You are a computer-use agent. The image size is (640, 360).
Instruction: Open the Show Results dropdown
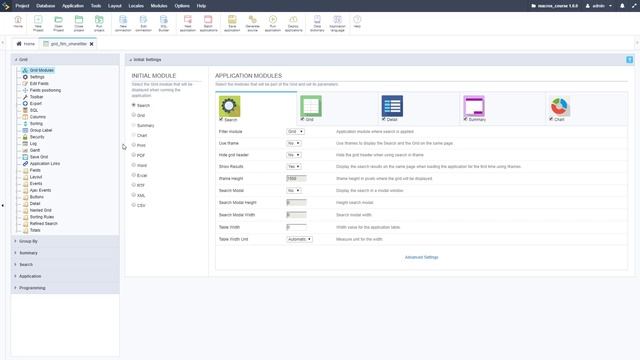pyautogui.click(x=294, y=167)
